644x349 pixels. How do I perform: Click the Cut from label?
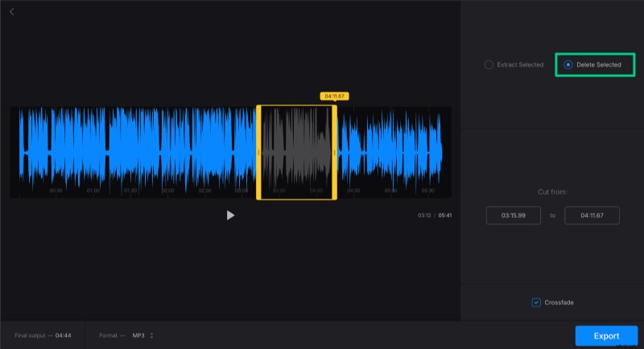point(552,192)
